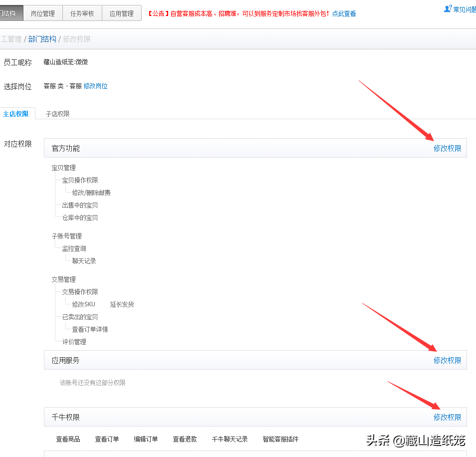Select the 仓库中的宝贝 tree item
Screen dimensions: 476x457
80,218
